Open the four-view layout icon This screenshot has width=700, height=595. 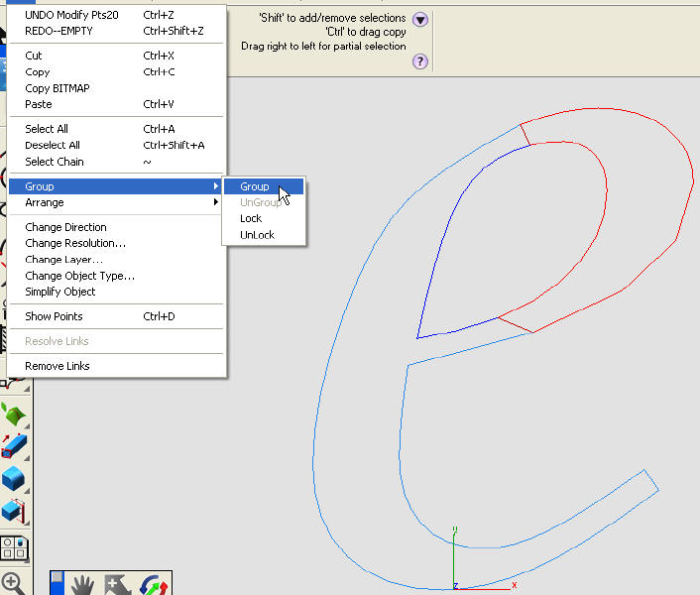point(14,548)
